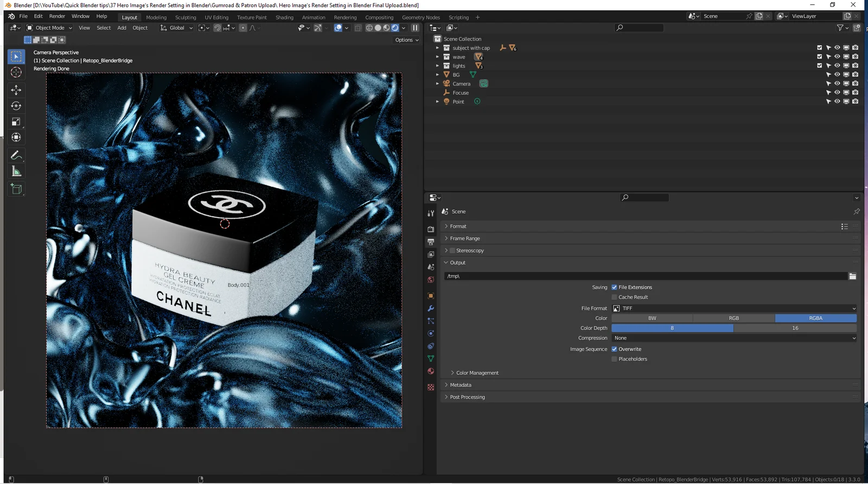Set Color to RGB
The image size is (868, 484).
click(734, 319)
